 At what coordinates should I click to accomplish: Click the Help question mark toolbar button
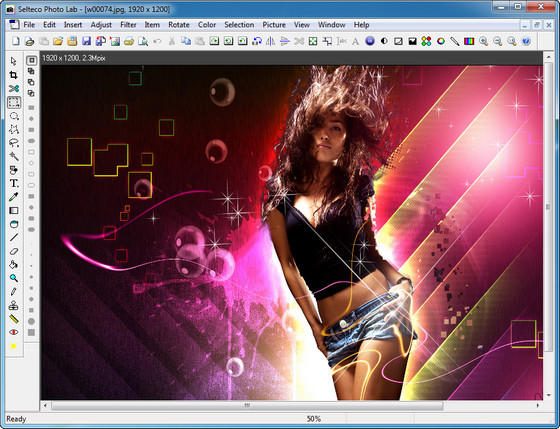[526, 41]
